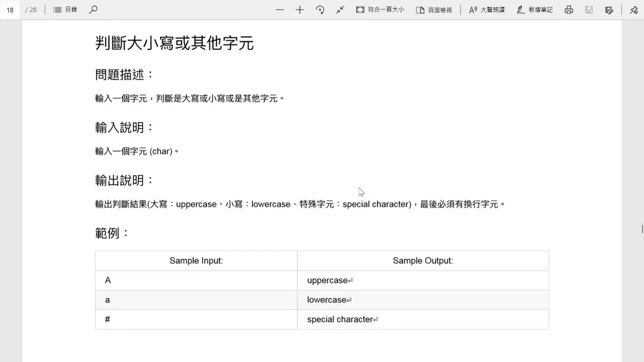The width and height of the screenshot is (644, 362).
Task: Click the 判斷大小寫或其他字元 heading
Action: [174, 43]
